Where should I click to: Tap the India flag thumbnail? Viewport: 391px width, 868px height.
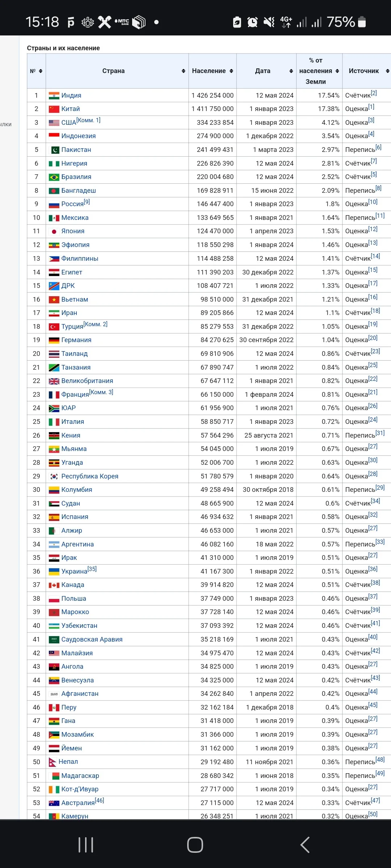[x=54, y=96]
